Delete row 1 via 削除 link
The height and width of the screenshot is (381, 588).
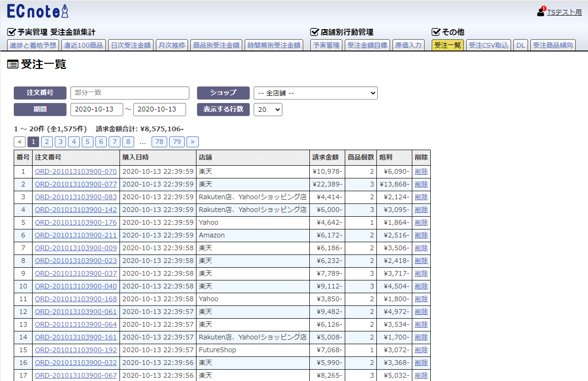point(421,171)
